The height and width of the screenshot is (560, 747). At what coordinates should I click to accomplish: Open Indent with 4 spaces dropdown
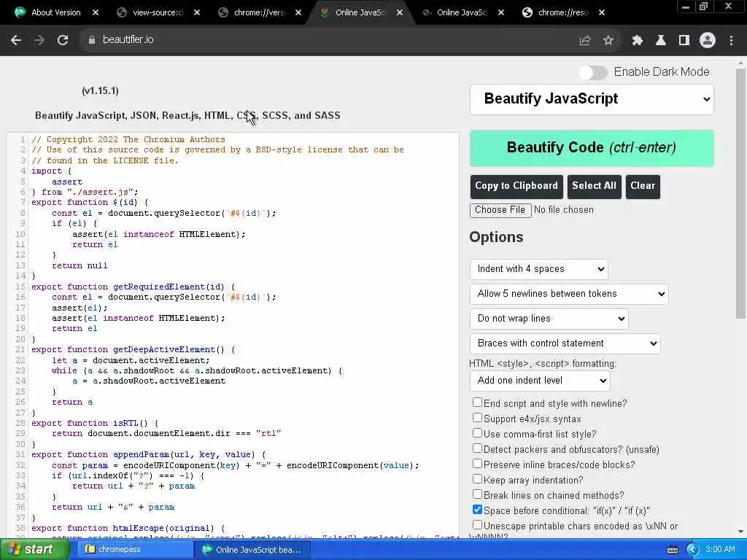(x=539, y=269)
